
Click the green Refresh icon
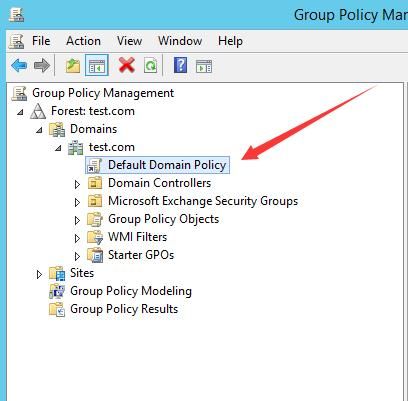point(151,65)
